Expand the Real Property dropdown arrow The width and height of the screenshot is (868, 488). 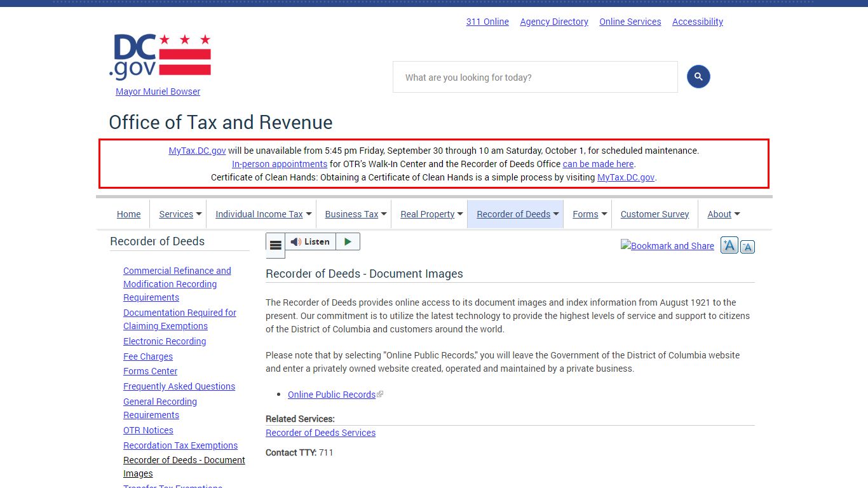pyautogui.click(x=460, y=214)
